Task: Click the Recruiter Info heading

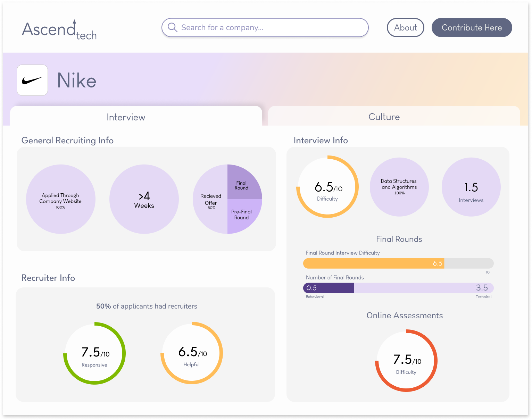Action: (48, 278)
